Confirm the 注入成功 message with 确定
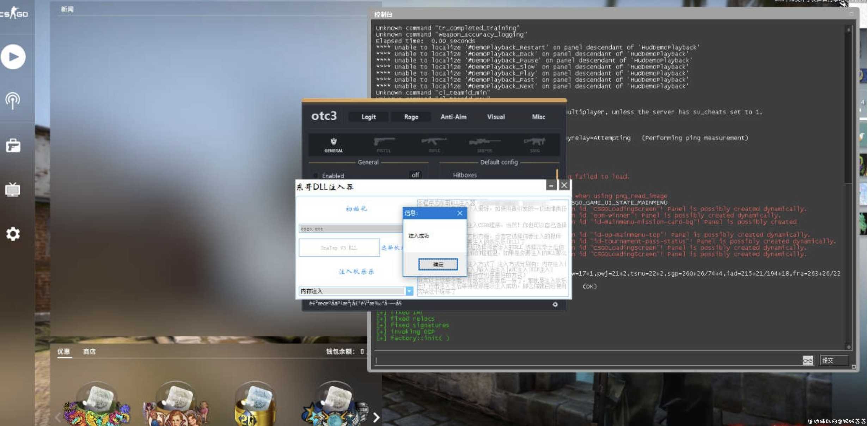Image resolution: width=868 pixels, height=426 pixels. pos(438,264)
